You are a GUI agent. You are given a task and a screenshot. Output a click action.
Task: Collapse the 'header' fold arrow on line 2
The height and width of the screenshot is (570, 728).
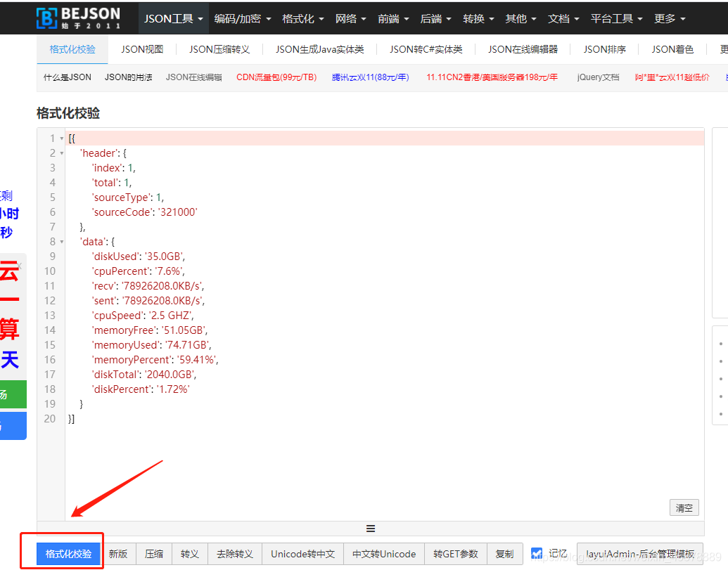62,153
